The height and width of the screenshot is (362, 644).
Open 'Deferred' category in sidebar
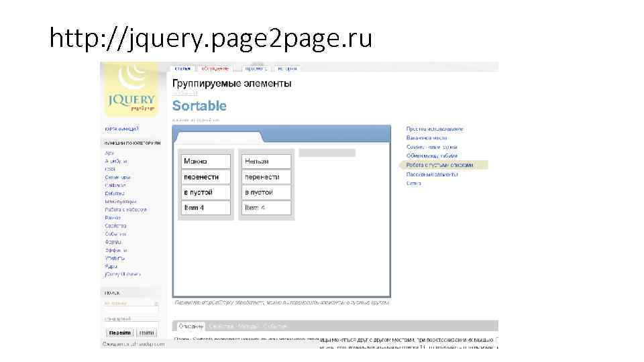point(115,193)
